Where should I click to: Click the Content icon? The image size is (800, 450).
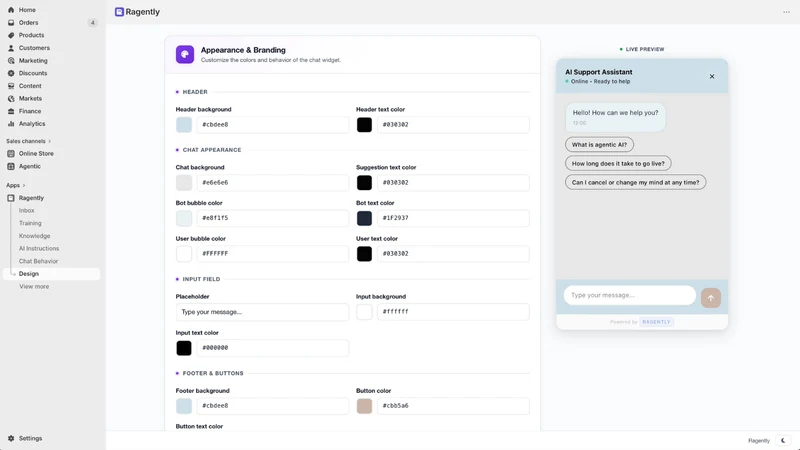click(x=11, y=86)
